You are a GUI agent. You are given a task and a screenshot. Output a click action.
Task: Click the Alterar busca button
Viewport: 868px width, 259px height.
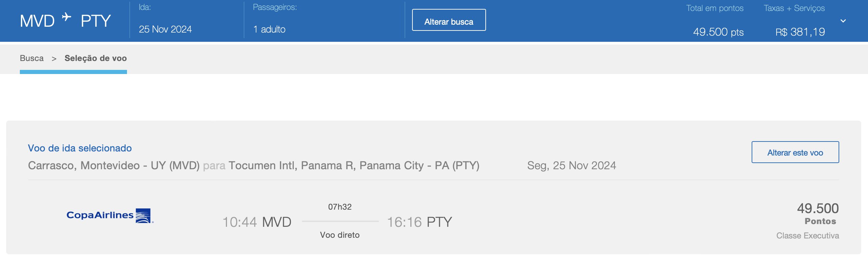point(449,20)
